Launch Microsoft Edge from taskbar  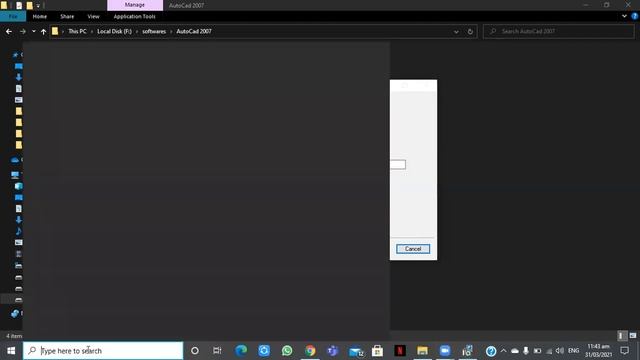pyautogui.click(x=241, y=351)
